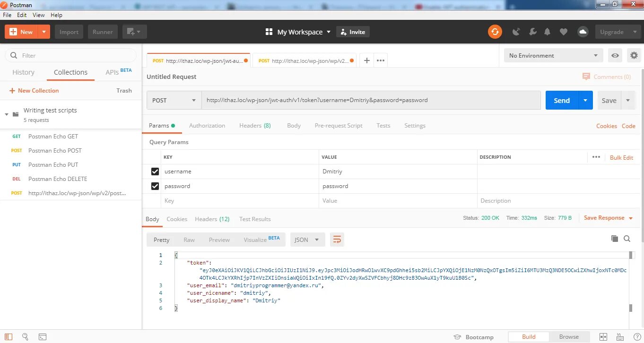Click the sync status orange icon
The image size is (644, 343).
495,32
